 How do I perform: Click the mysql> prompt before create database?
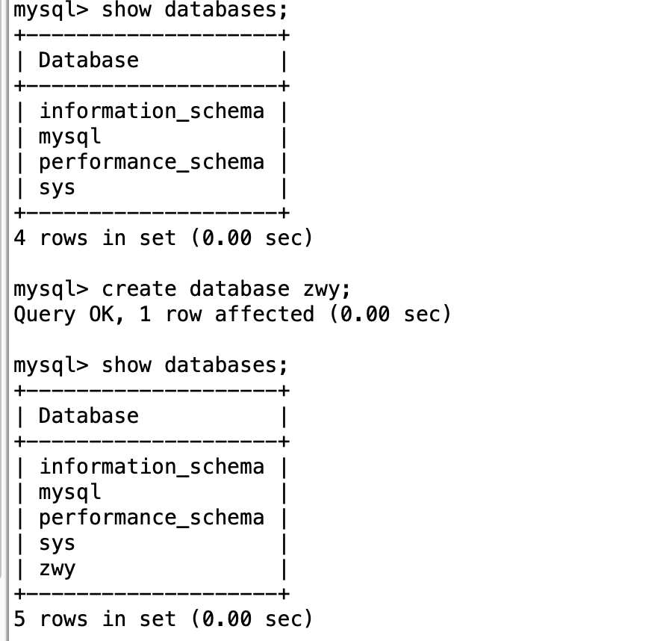pyautogui.click(x=52, y=289)
